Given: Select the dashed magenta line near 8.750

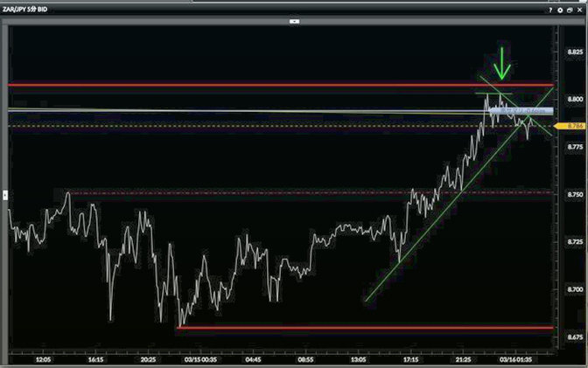Looking at the screenshot, I should tap(262, 192).
